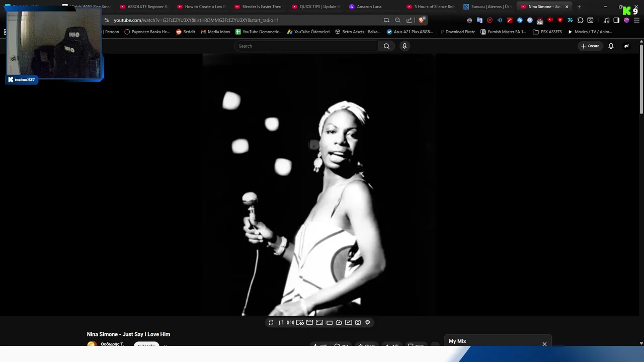Click the Create button
644x362 pixels.
coord(590,46)
